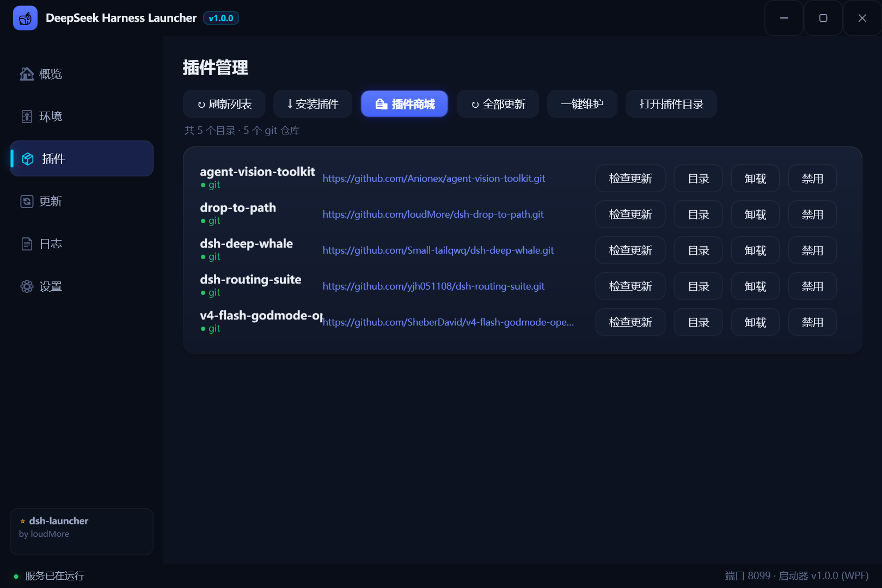This screenshot has height=588, width=882.
Task: Click the dsh-launcher by loudMore card
Action: click(82, 531)
